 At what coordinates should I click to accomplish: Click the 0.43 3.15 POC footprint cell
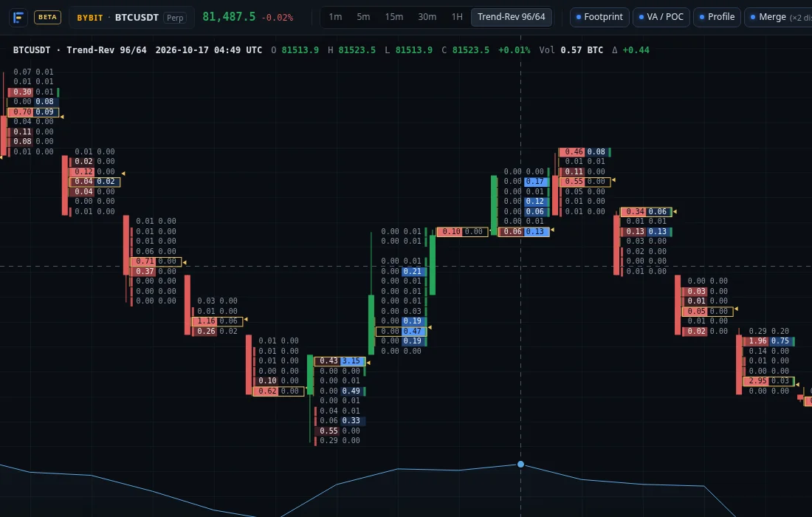pyautogui.click(x=340, y=361)
